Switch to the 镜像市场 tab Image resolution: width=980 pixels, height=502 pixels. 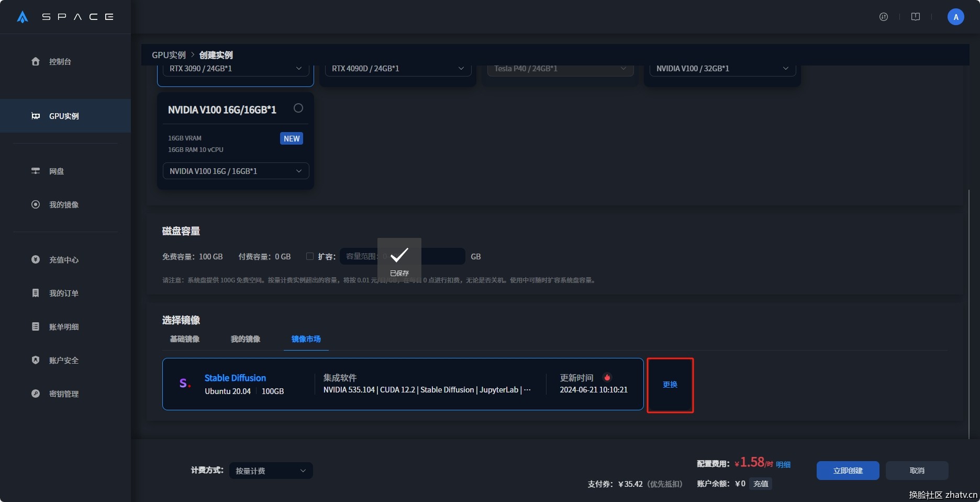[x=306, y=339]
